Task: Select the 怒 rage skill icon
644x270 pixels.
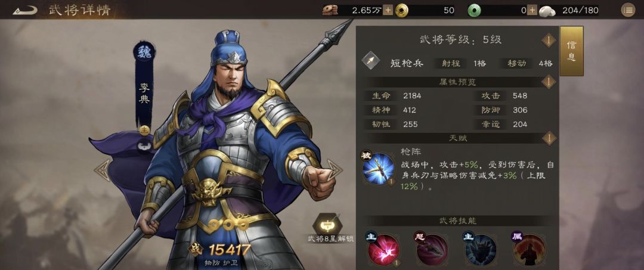Action: [x=432, y=250]
